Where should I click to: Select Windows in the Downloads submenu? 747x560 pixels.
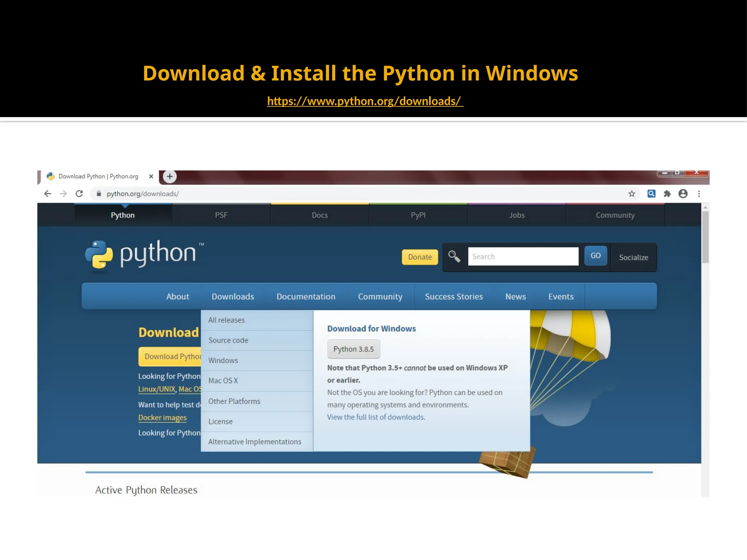point(223,361)
